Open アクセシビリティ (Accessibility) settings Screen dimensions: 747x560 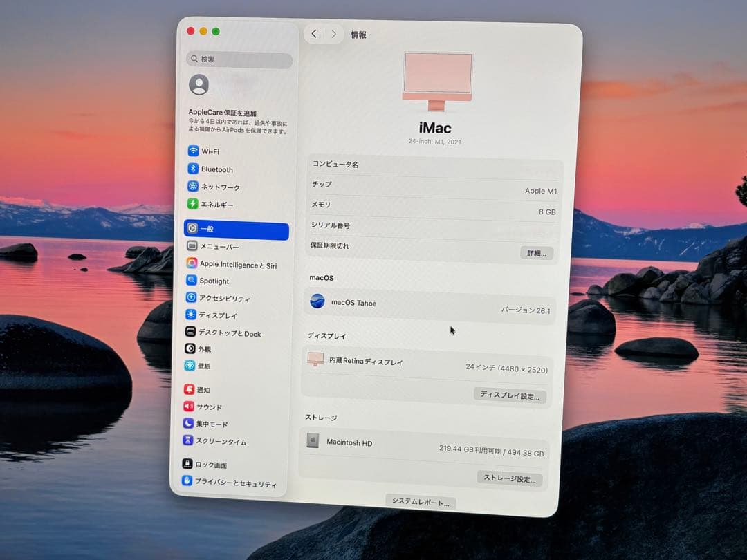[192, 298]
